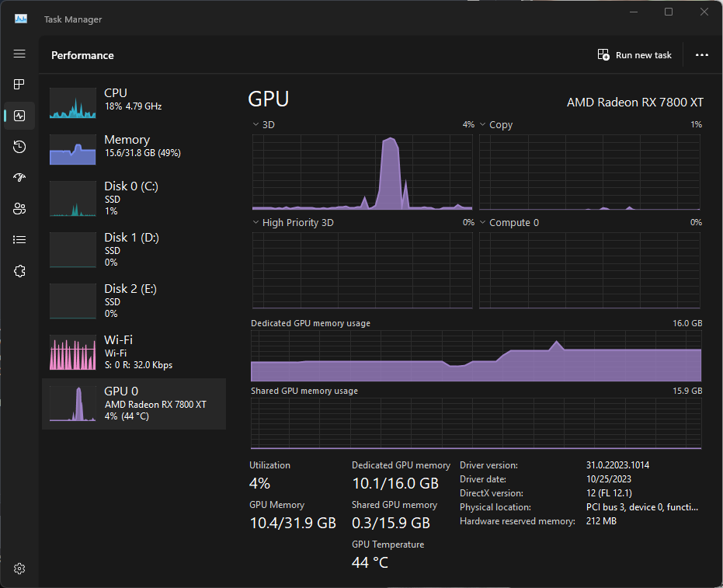The image size is (723, 588).
Task: Select Disk 2 (E:) entry
Action: point(134,301)
